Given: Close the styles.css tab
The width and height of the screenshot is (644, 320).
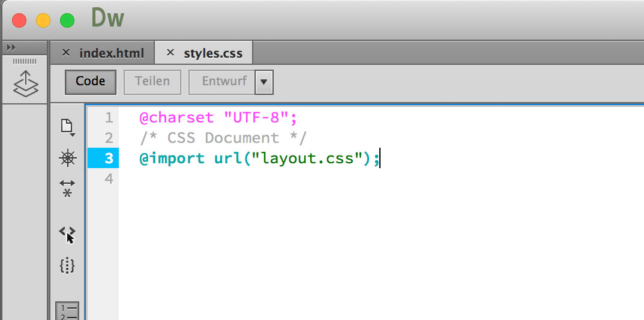Looking at the screenshot, I should pyautogui.click(x=170, y=53).
